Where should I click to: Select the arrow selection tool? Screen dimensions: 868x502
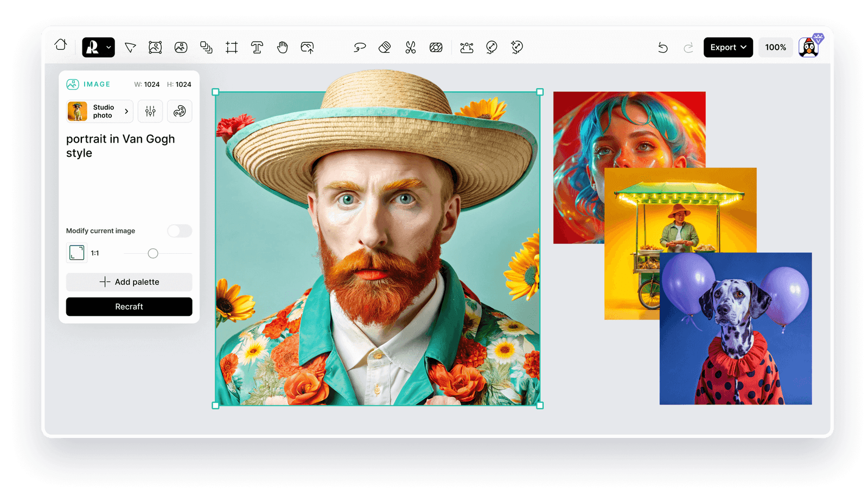130,48
